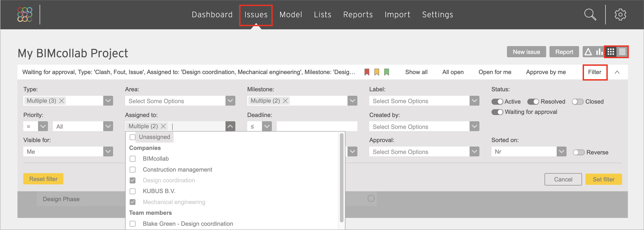The width and height of the screenshot is (644, 230).
Task: Open the Lists tab
Action: (322, 15)
